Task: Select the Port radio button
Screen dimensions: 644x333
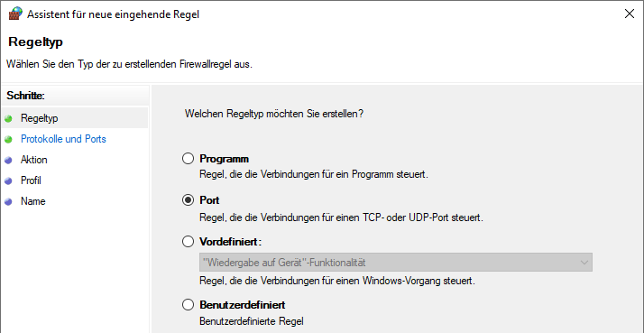Action: [188, 200]
